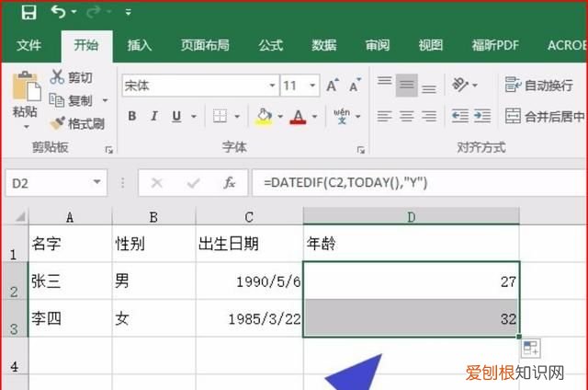Select column C header

point(249,217)
